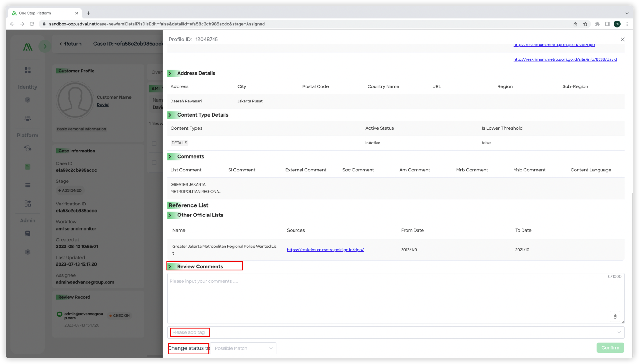This screenshot has width=639, height=364.
Task: Toggle InActive status in Content Type Details
Action: click(373, 143)
